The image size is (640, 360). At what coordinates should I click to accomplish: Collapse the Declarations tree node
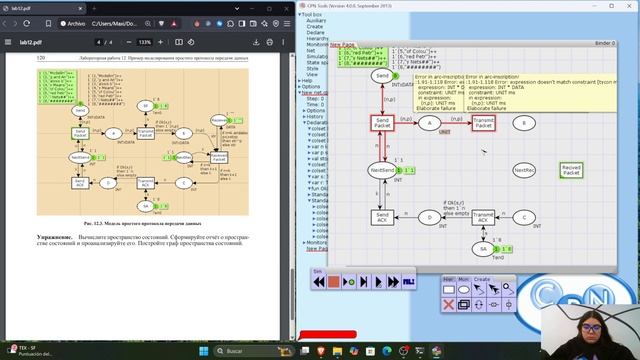tap(304, 122)
